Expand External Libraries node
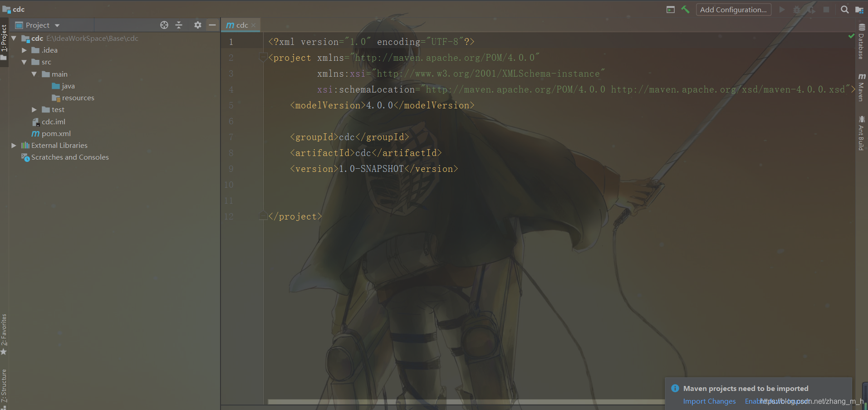Screen dimensions: 868x410 14,145
